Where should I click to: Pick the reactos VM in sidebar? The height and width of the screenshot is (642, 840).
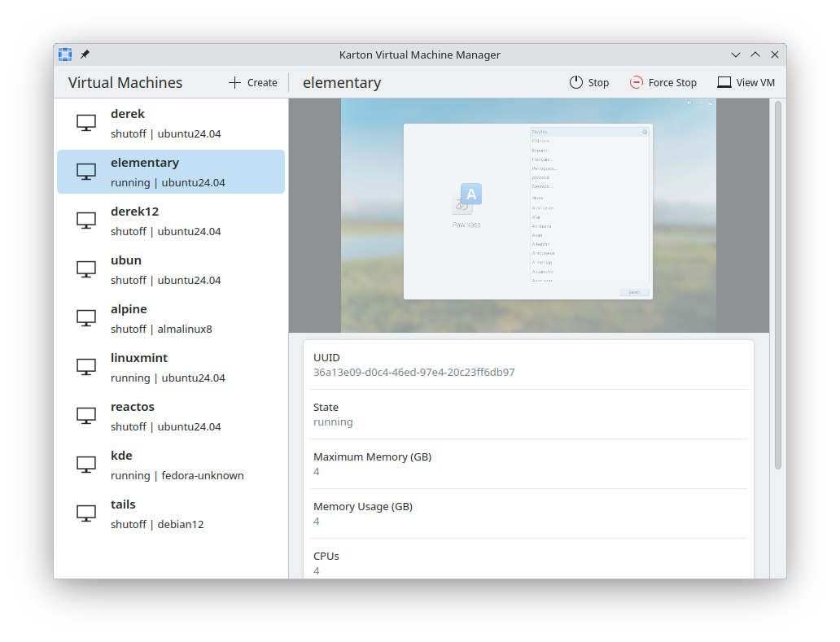click(171, 416)
